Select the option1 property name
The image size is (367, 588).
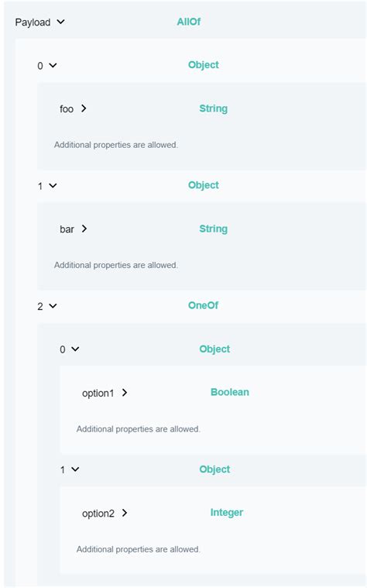click(98, 393)
